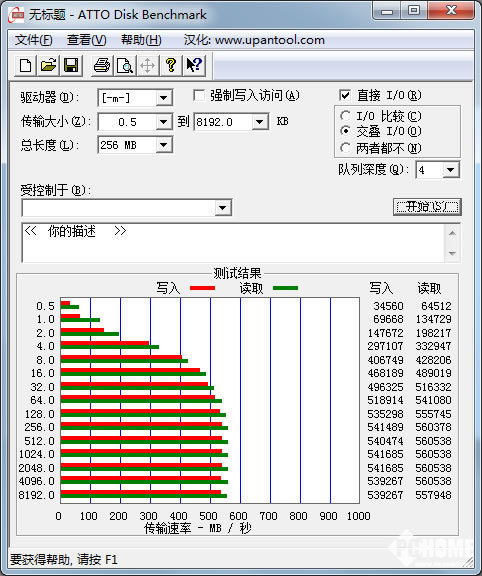Expand the 0.5 minimum transfer size dropdown

(163, 122)
